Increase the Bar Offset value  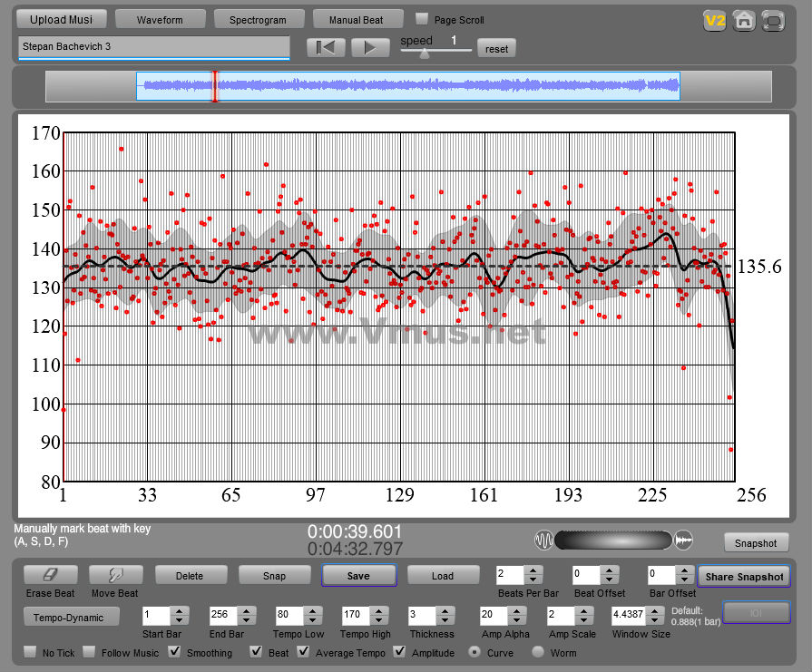pyautogui.click(x=685, y=570)
